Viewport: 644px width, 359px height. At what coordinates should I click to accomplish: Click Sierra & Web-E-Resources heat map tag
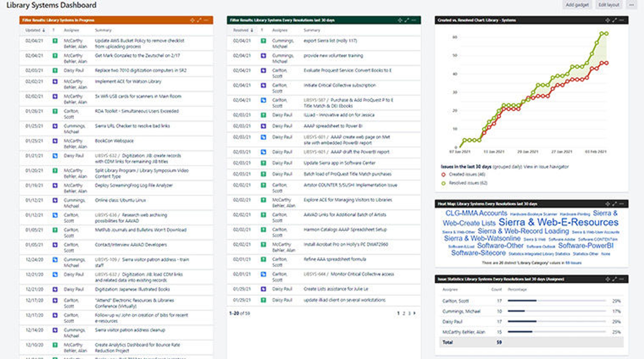[558, 222]
